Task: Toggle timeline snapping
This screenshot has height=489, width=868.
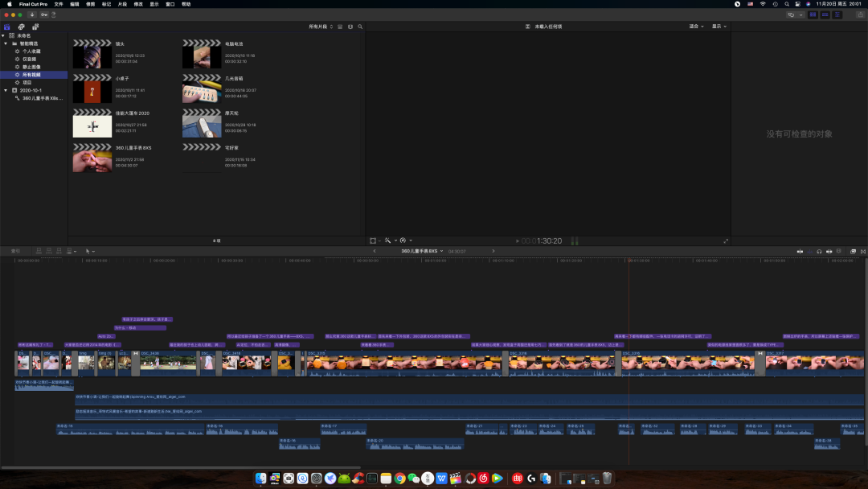Action: 829,252
